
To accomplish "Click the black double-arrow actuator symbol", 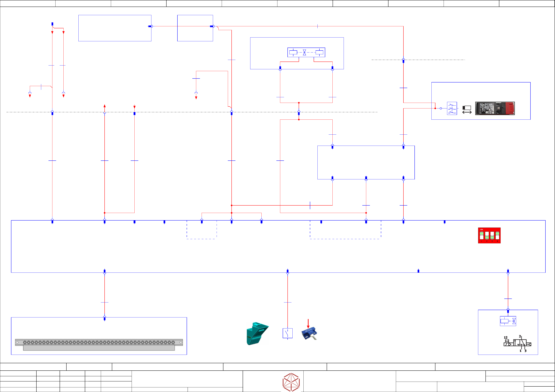I will pyautogui.click(x=467, y=110).
